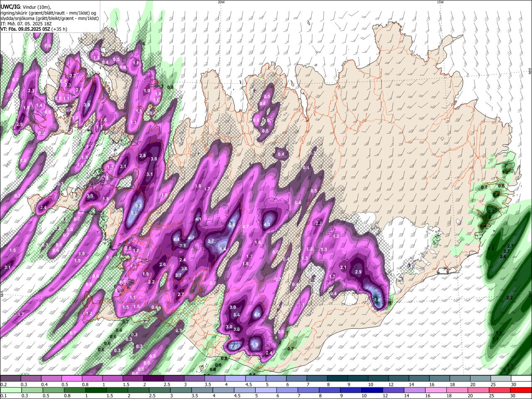Click the 20W longitude label
532x399 pixels.
click(221, 2)
